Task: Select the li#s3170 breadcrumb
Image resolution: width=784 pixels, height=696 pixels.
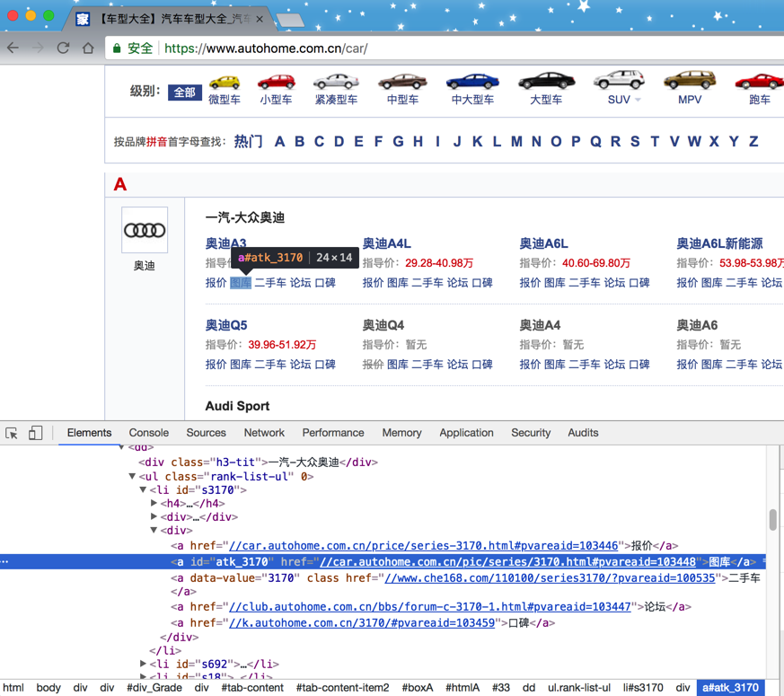Action: pyautogui.click(x=643, y=688)
